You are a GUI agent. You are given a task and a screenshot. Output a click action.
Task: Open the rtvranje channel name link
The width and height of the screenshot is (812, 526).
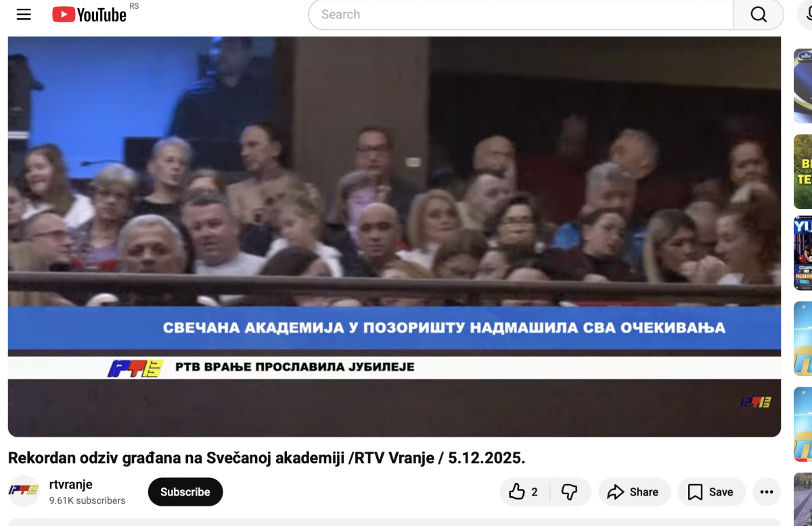click(71, 484)
